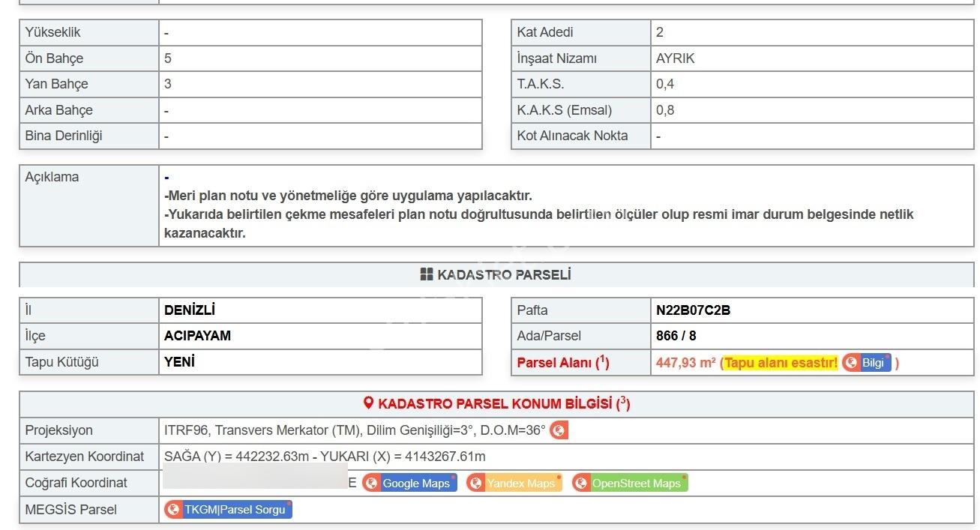Click the Bilgi button beside Tapu alanı esastır

(867, 363)
